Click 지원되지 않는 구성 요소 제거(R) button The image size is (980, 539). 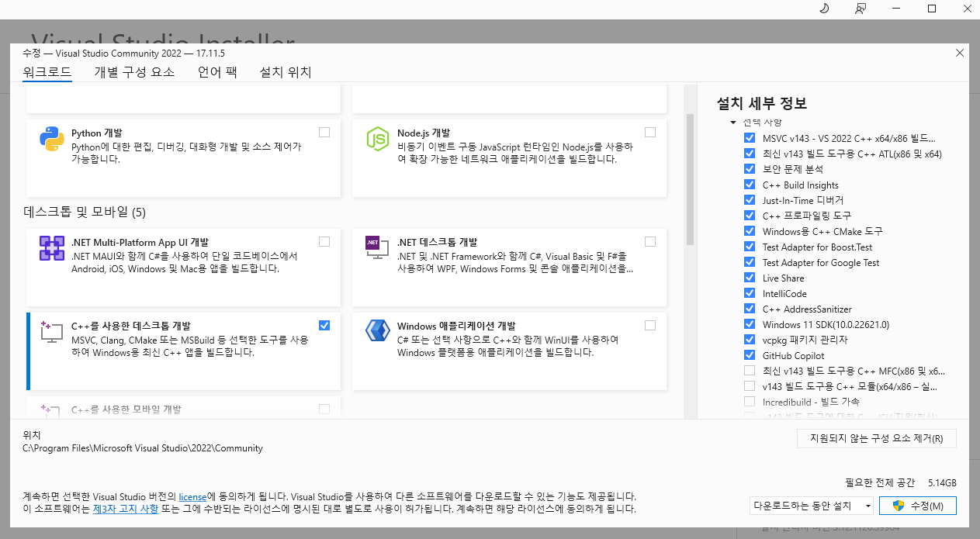pyautogui.click(x=877, y=438)
